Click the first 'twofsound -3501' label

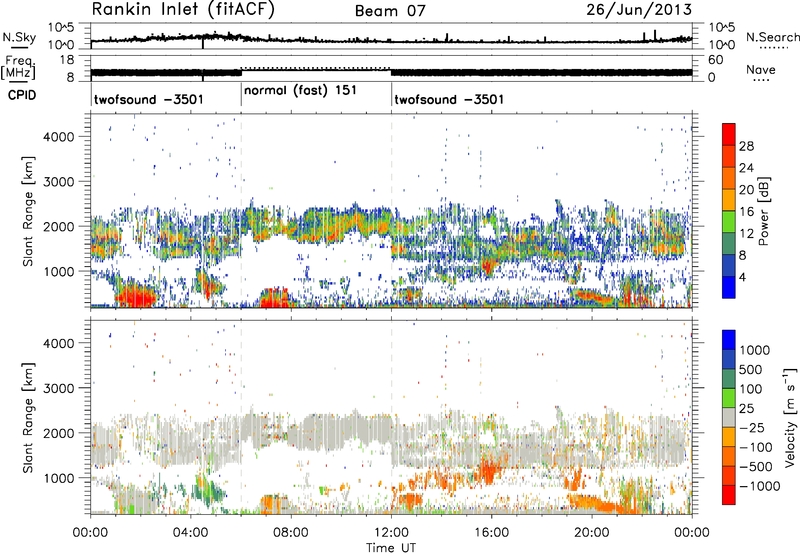(149, 99)
